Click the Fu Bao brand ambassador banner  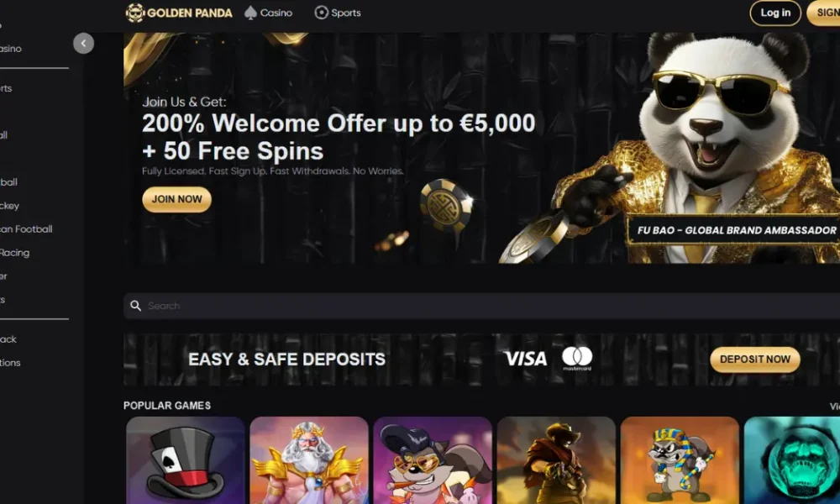[734, 230]
